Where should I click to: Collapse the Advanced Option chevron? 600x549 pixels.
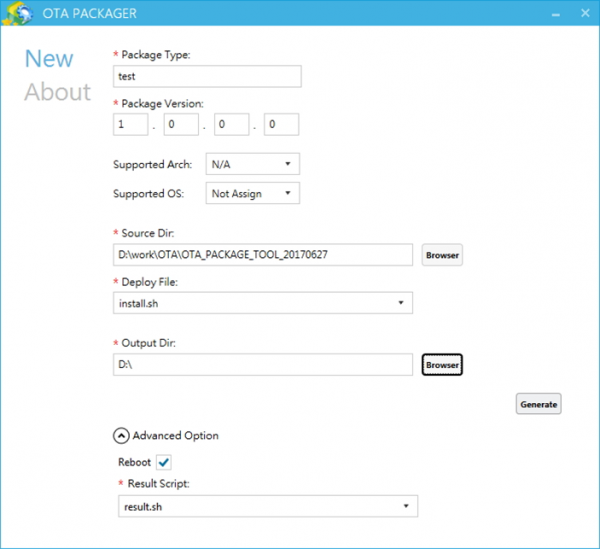point(122,436)
